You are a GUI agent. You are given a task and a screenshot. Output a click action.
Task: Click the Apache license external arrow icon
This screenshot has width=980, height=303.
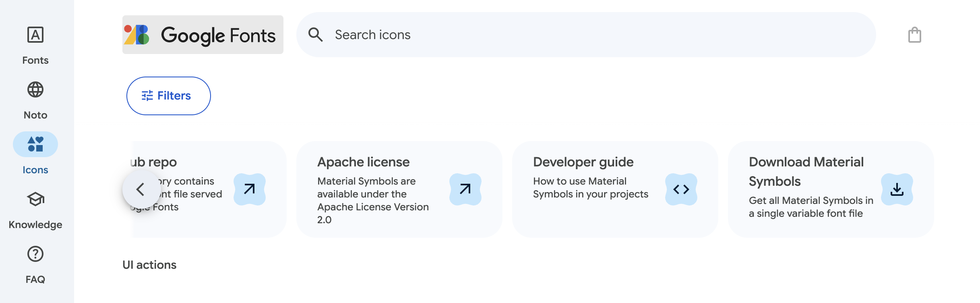click(465, 189)
